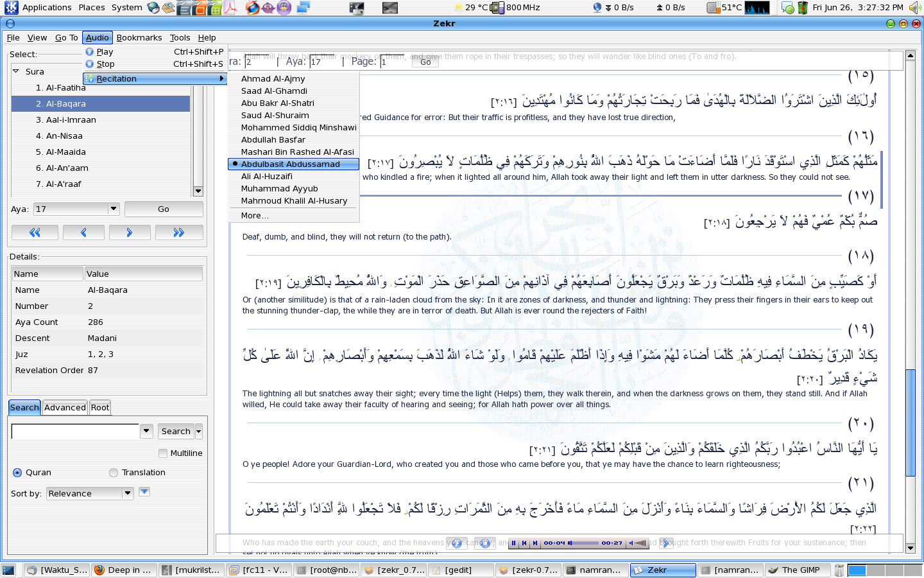The width and height of the screenshot is (924, 578).
Task: Choose Saad Al-Ghamdi from recitation menu
Action: coord(274,91)
